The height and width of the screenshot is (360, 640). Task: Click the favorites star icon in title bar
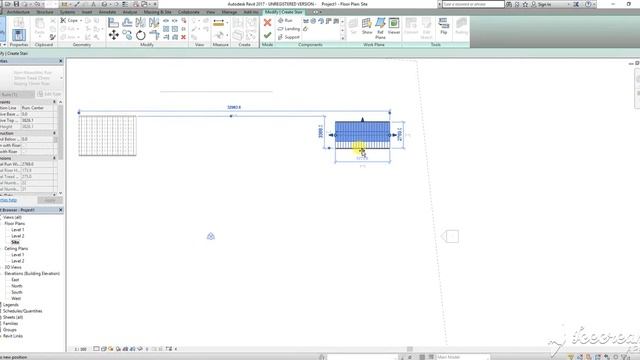pyautogui.click(x=525, y=4)
